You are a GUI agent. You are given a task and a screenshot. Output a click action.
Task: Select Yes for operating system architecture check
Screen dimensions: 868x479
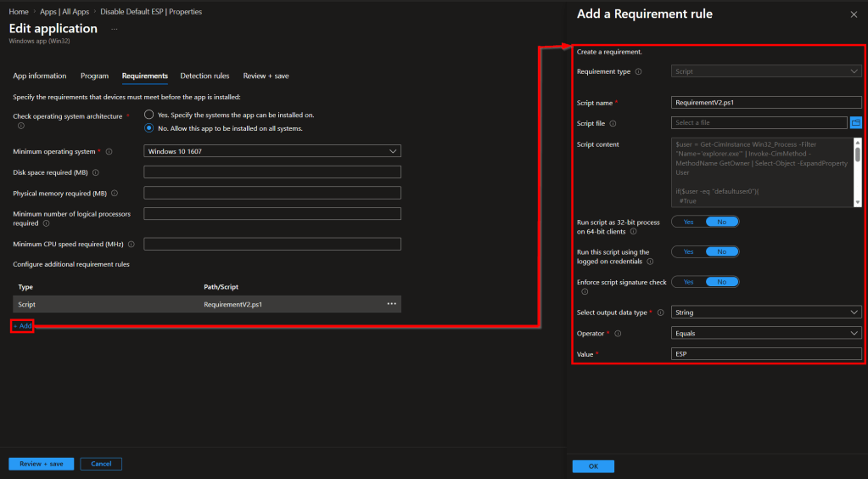pyautogui.click(x=149, y=115)
